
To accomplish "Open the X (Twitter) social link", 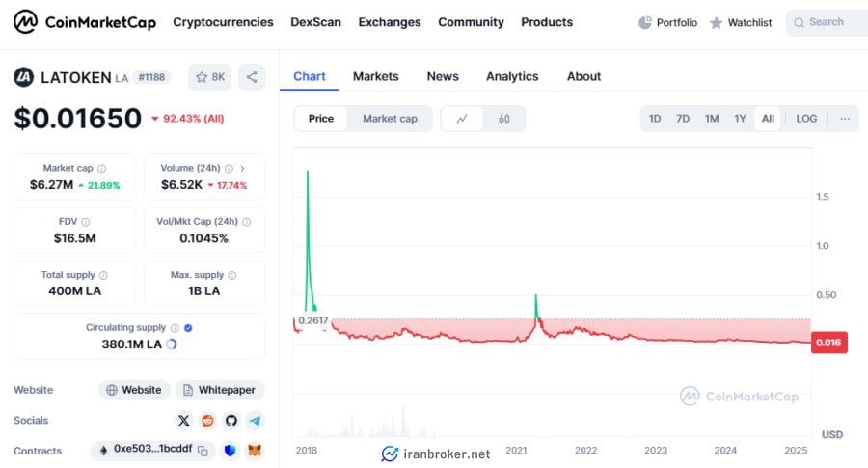I will 183,421.
